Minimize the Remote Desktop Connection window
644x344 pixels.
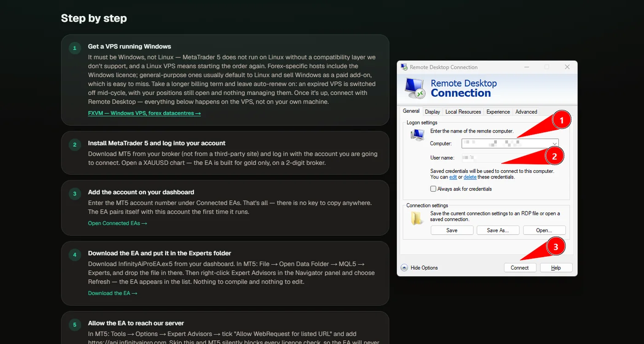pyautogui.click(x=526, y=67)
